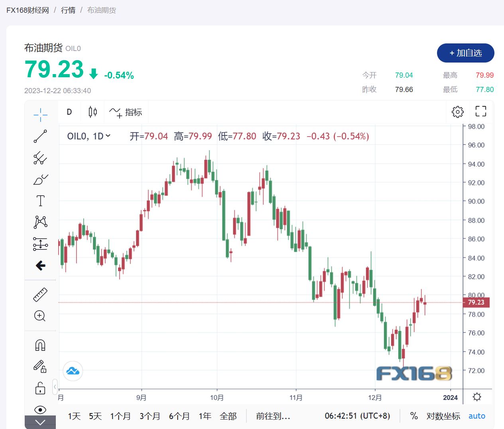Image resolution: width=504 pixels, height=429 pixels.
Task: Select the crosshair cursor tool
Action: point(40,115)
